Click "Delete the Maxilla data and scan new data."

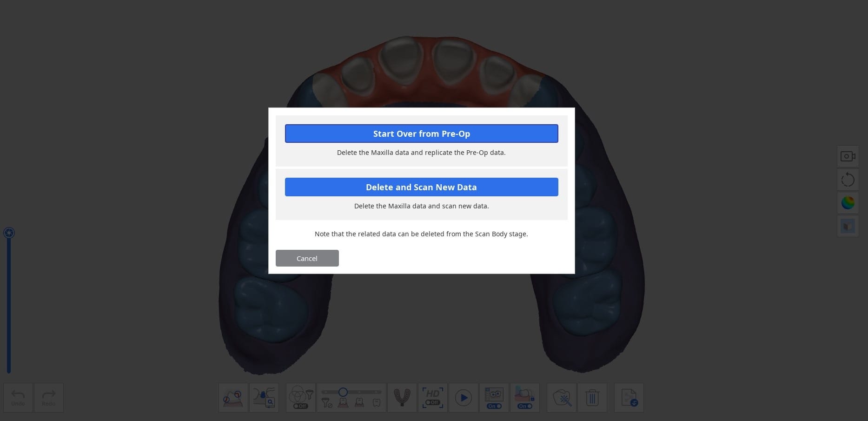(x=421, y=206)
